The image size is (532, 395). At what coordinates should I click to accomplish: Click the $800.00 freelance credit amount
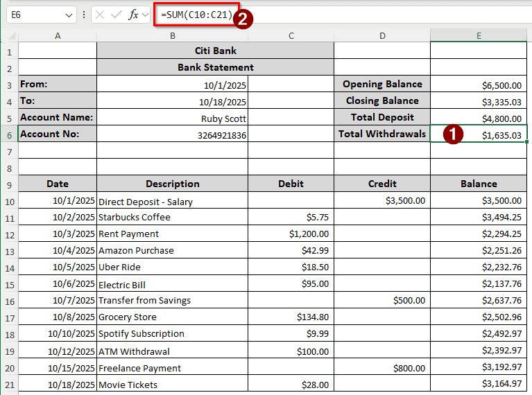(382, 367)
